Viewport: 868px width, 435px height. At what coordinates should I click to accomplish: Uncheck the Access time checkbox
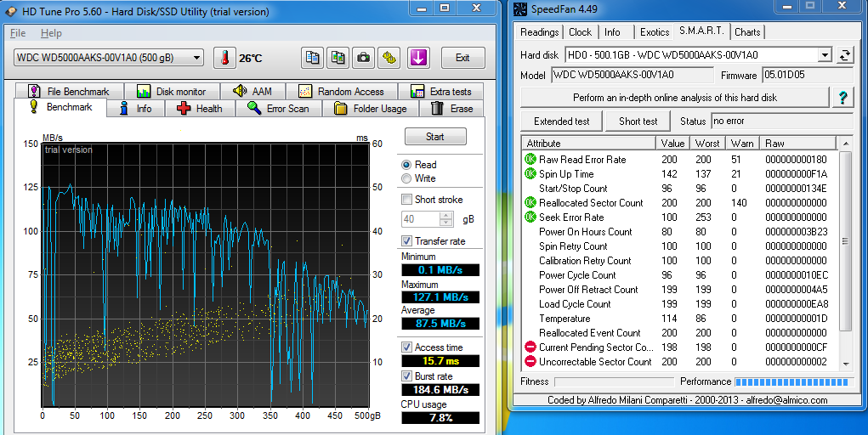click(406, 347)
